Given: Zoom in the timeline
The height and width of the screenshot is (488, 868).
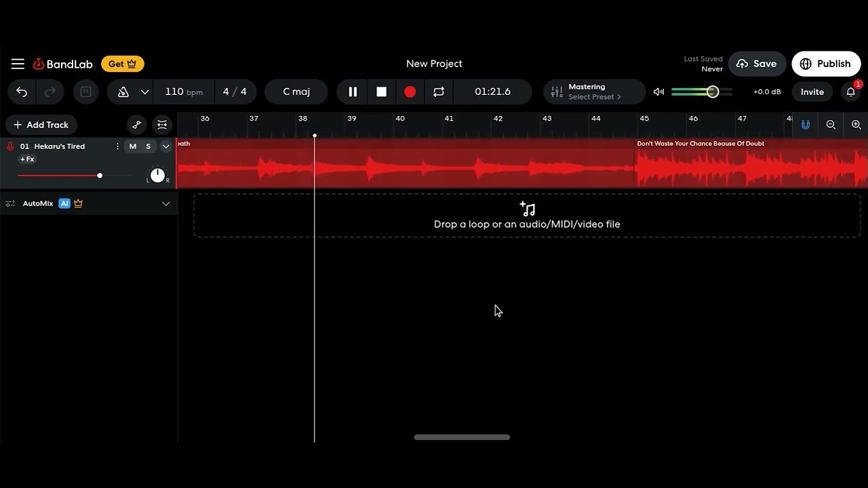Looking at the screenshot, I should (856, 125).
